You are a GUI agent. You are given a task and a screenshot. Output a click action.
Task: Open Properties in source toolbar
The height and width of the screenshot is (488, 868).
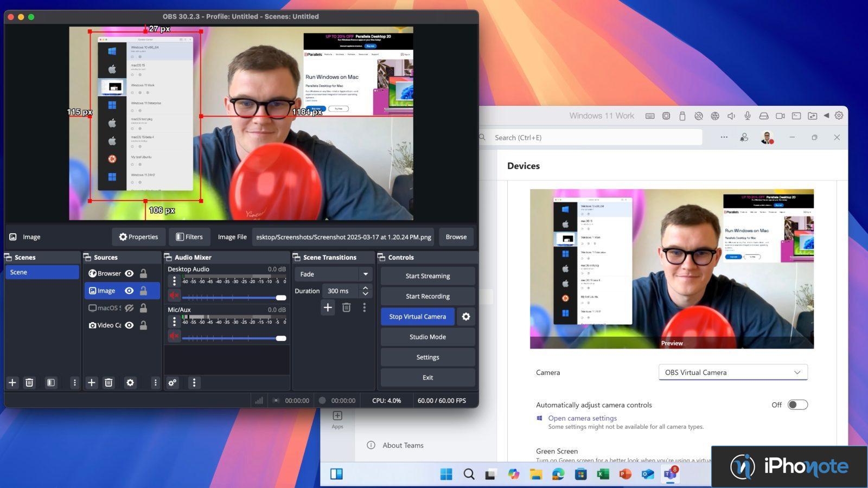tap(138, 237)
